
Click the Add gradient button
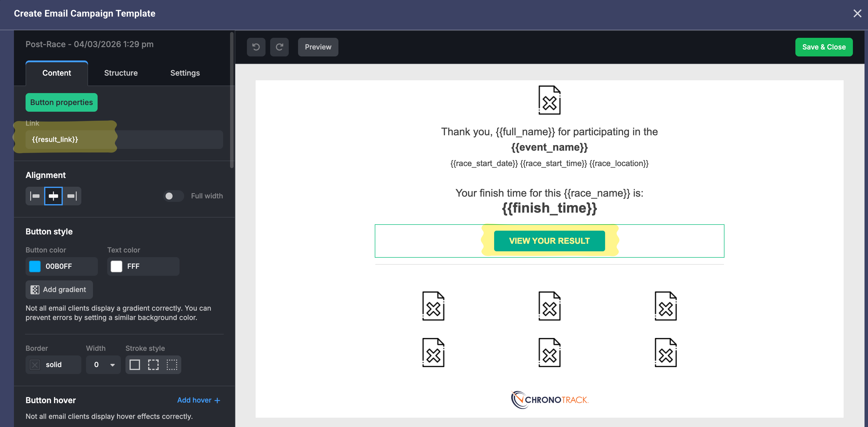pyautogui.click(x=59, y=289)
